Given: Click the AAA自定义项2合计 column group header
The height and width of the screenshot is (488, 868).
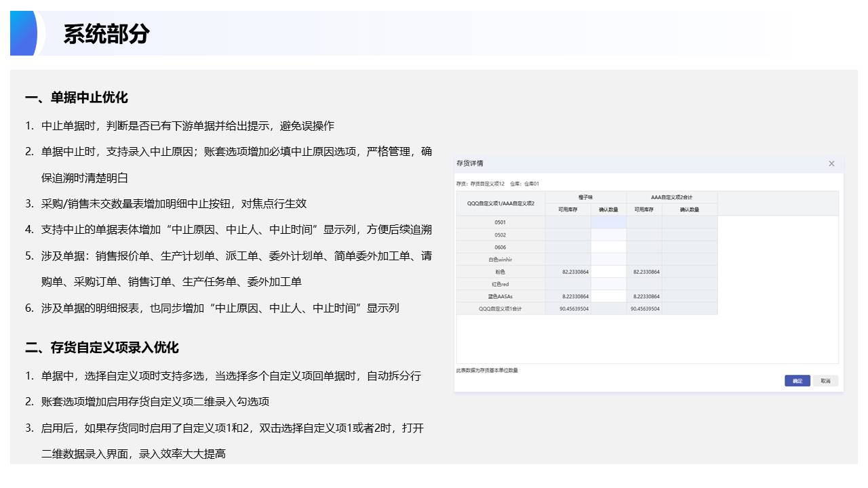Looking at the screenshot, I should point(672,197).
